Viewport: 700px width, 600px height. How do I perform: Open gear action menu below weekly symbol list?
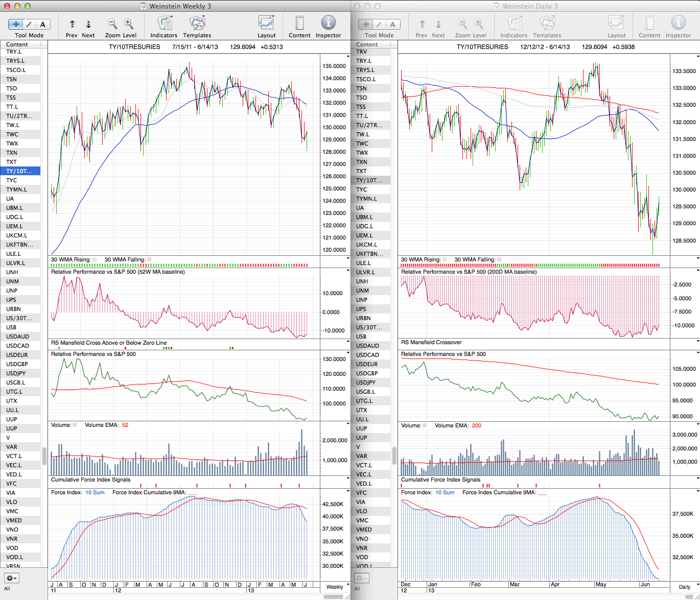tap(11, 578)
